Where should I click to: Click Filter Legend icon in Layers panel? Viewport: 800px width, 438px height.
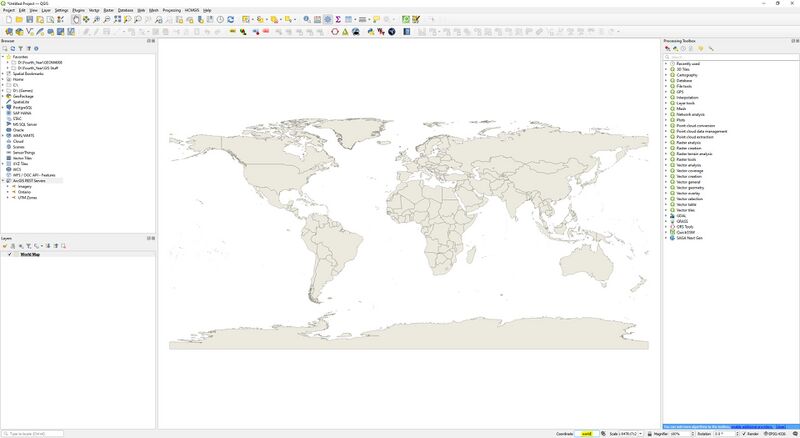(29, 246)
